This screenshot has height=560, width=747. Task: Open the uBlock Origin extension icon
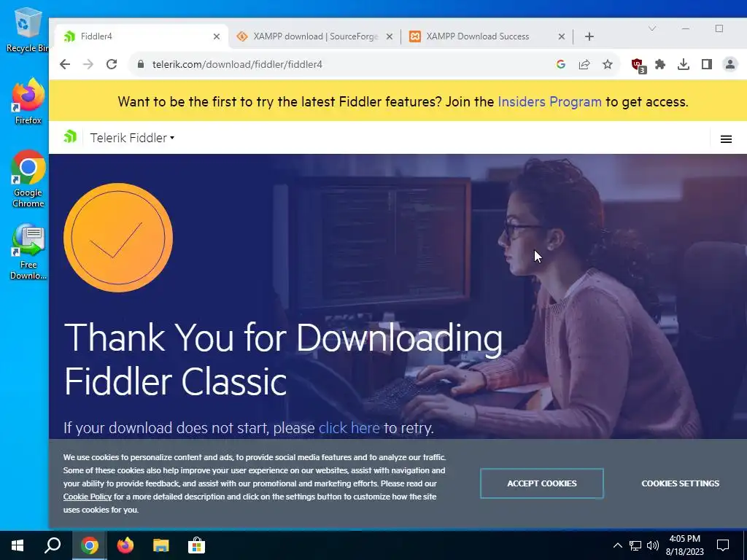pos(638,65)
